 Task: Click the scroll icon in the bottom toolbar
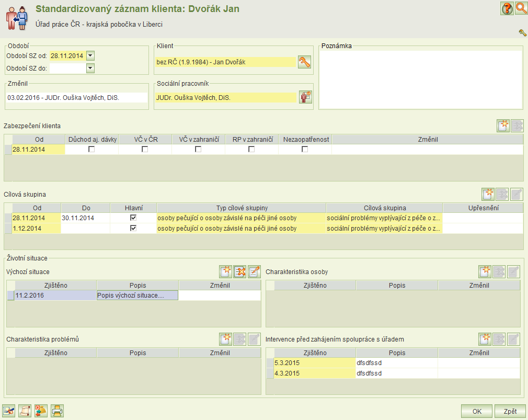25,411
